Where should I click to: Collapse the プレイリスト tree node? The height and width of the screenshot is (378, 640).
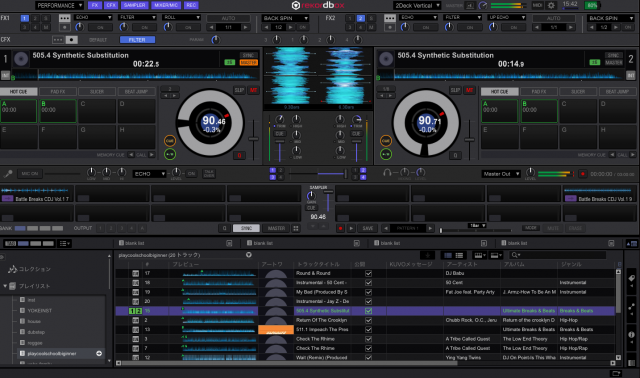point(5,286)
